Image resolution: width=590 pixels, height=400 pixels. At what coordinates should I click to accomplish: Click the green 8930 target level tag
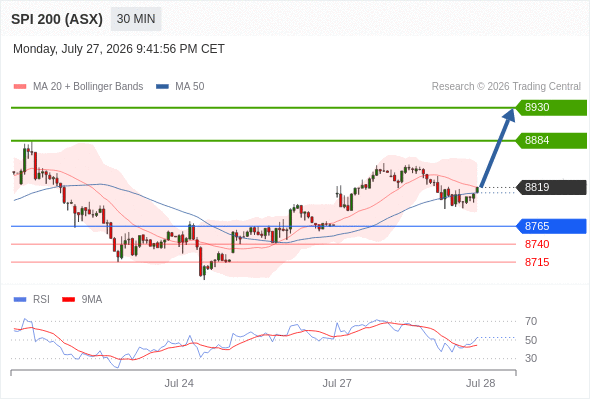click(551, 108)
